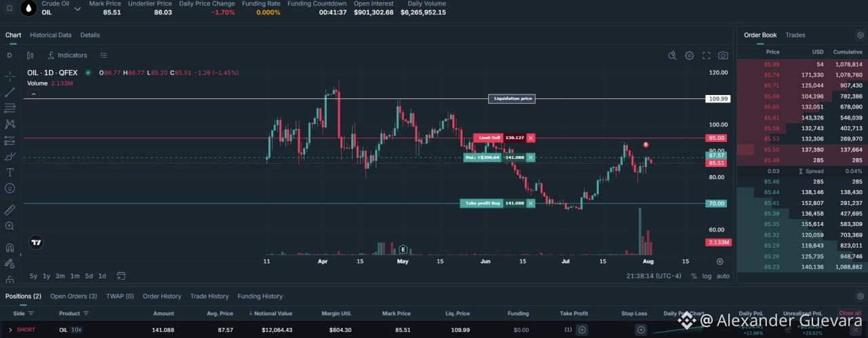
Task: View the Order History tab
Action: click(x=162, y=297)
